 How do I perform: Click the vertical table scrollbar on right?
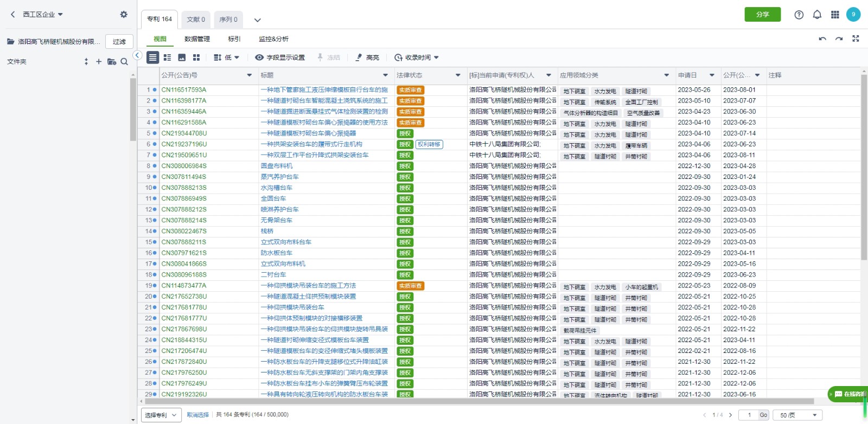pyautogui.click(x=864, y=167)
